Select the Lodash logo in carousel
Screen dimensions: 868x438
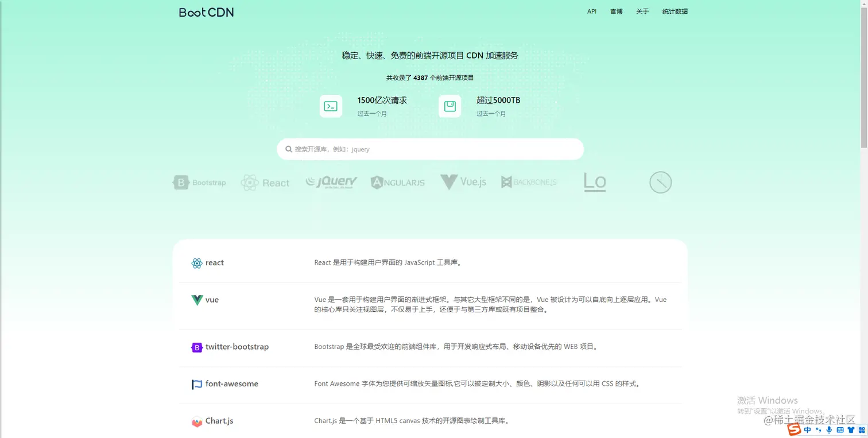(x=595, y=182)
